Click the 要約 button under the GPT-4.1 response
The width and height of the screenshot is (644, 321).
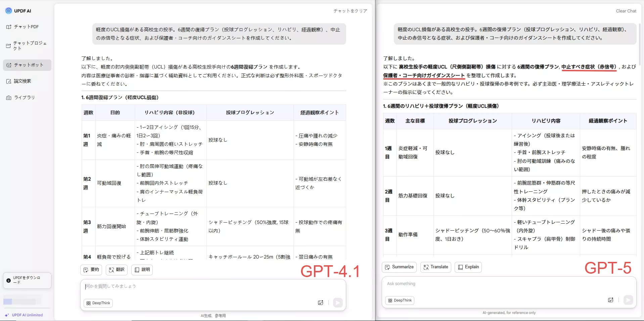91,270
